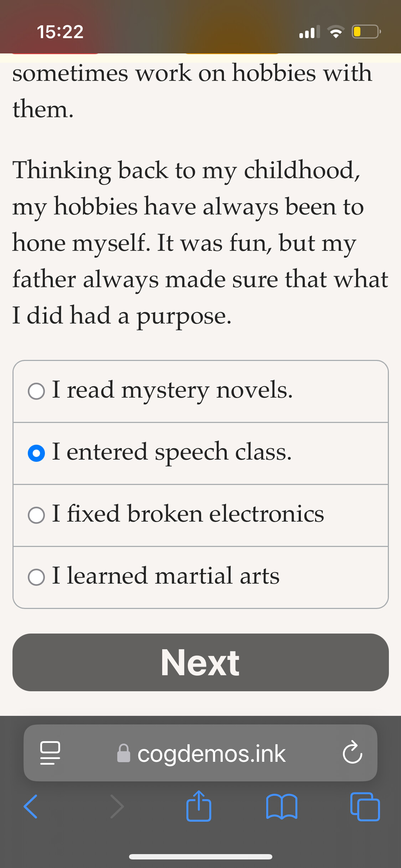Tap the 'I learned martial arts' option text
The width and height of the screenshot is (401, 868).
pyautogui.click(x=166, y=575)
